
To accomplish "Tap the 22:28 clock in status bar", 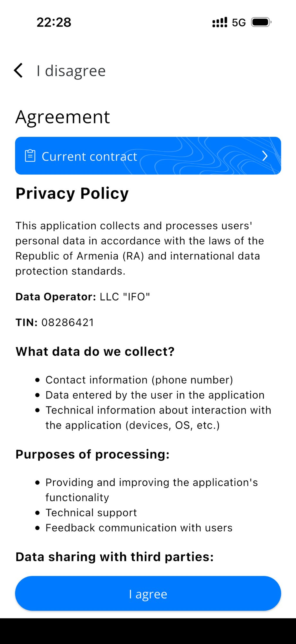I will [54, 22].
